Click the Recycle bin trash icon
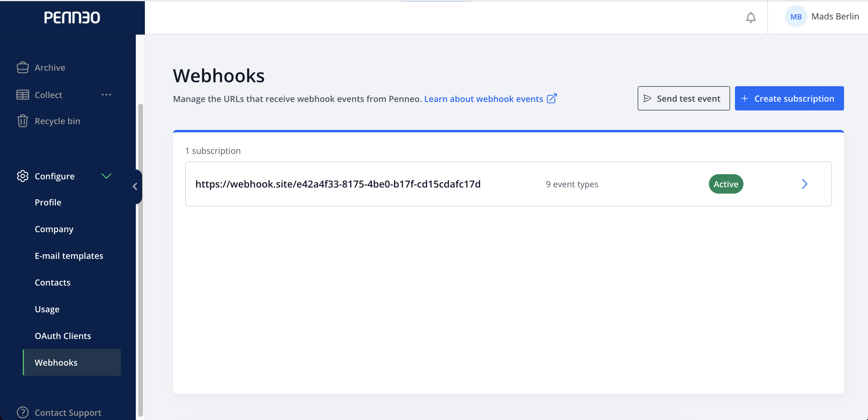 (22, 121)
